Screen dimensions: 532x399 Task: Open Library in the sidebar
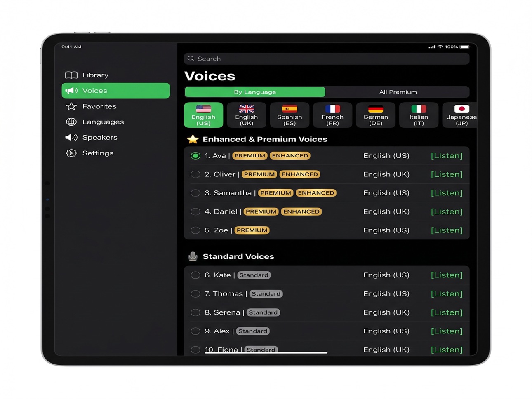point(116,75)
